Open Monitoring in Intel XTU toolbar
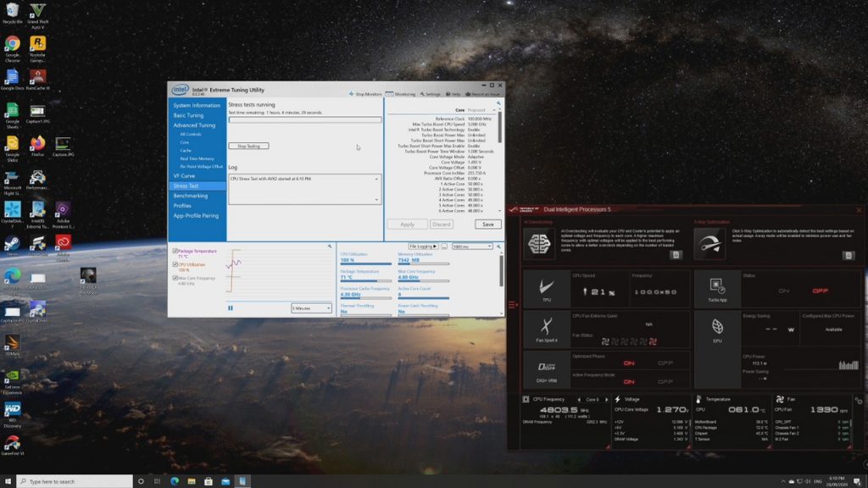The width and height of the screenshot is (868, 488). (400, 94)
